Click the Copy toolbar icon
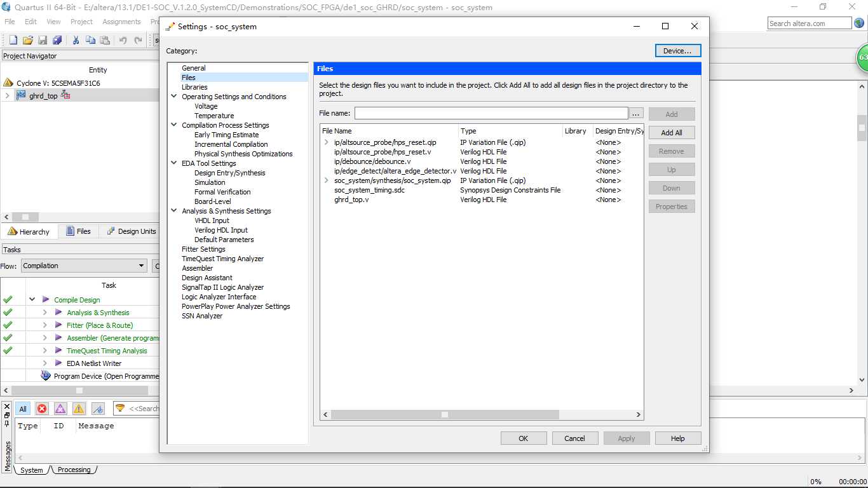 90,40
